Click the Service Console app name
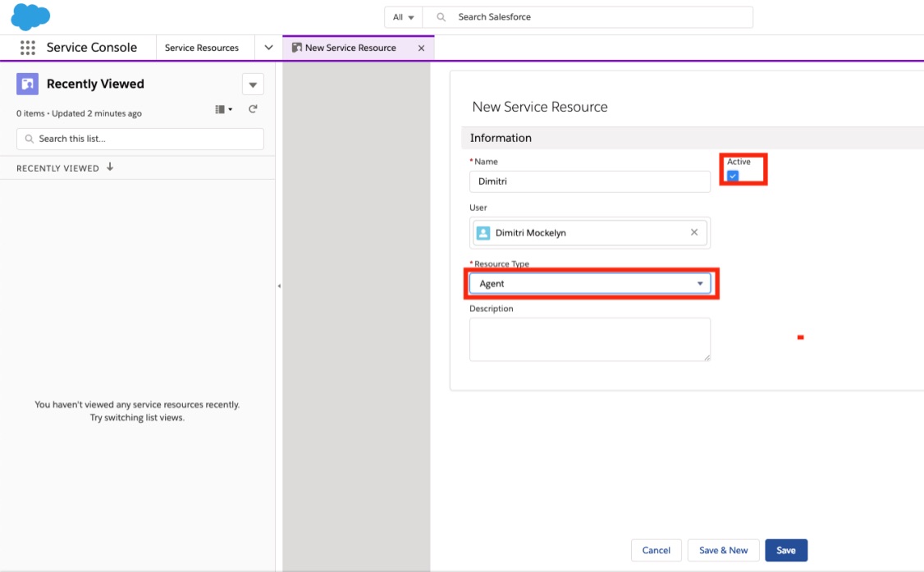 tap(92, 48)
